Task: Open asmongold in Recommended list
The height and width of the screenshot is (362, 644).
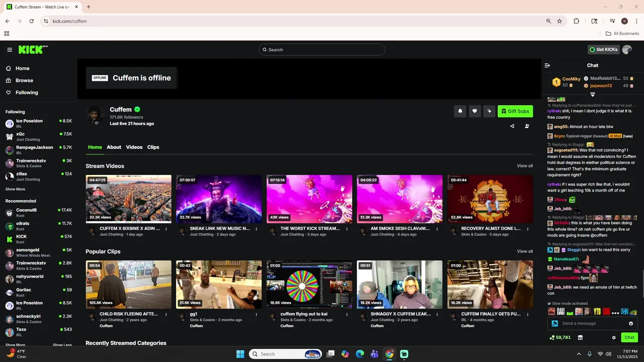Action: tap(39, 252)
